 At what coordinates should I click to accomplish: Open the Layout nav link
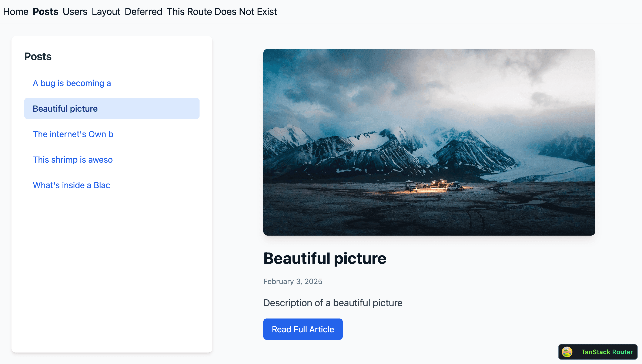click(106, 11)
